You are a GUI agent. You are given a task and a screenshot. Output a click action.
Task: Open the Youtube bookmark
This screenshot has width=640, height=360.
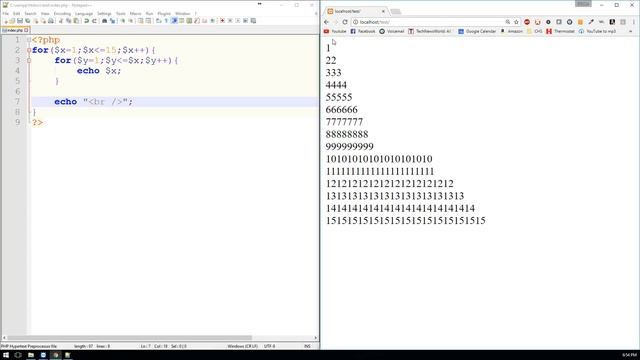335,31
